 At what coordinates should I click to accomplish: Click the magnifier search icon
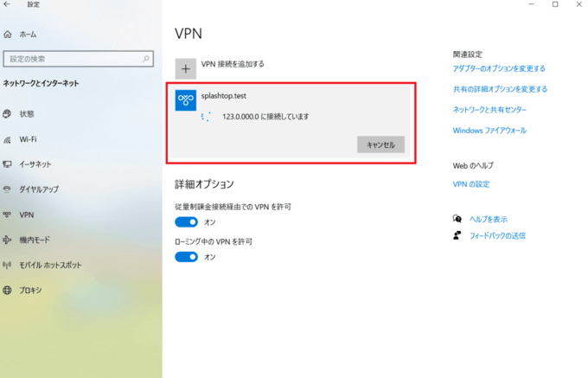(146, 59)
